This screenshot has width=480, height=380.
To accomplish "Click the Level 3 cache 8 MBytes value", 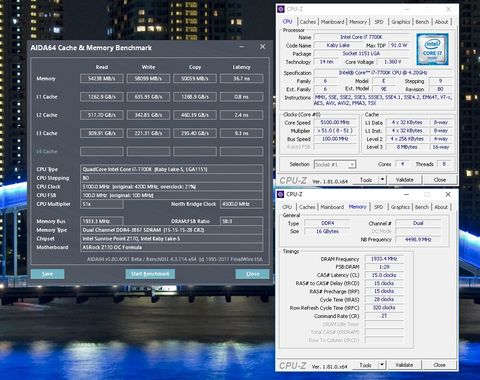I will 407,147.
